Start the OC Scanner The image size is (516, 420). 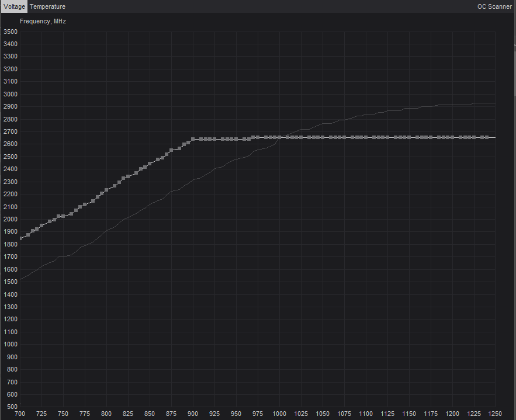(494, 6)
